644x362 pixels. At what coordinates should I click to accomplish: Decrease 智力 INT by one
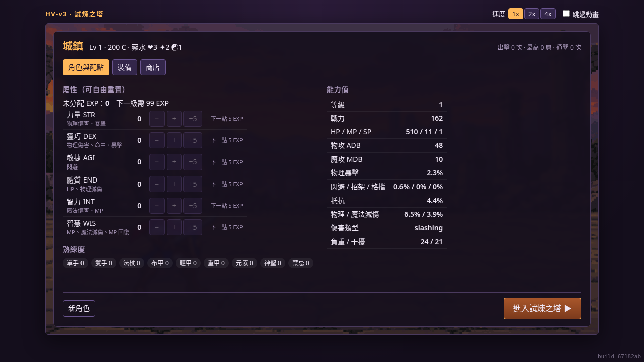coord(157,206)
